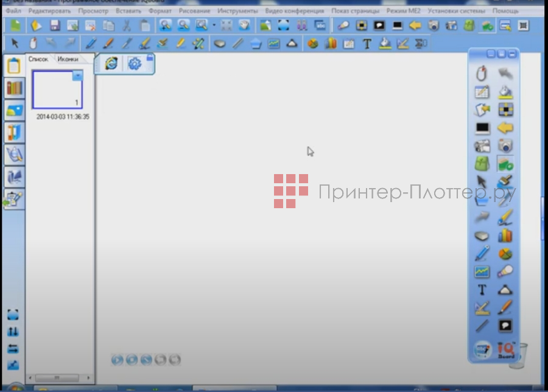Toggle fullscreen brackets icon at sidebar bottom
This screenshot has height=392, width=548.
tap(13, 315)
